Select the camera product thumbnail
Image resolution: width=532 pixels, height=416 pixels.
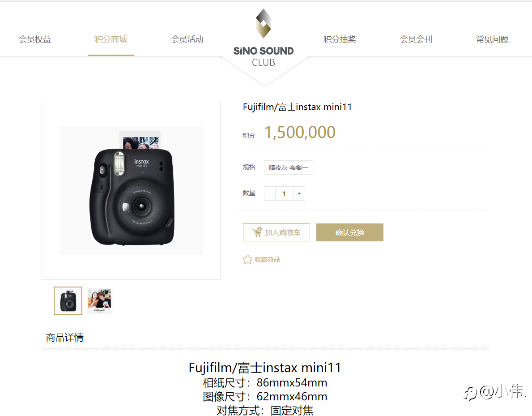[x=68, y=301]
